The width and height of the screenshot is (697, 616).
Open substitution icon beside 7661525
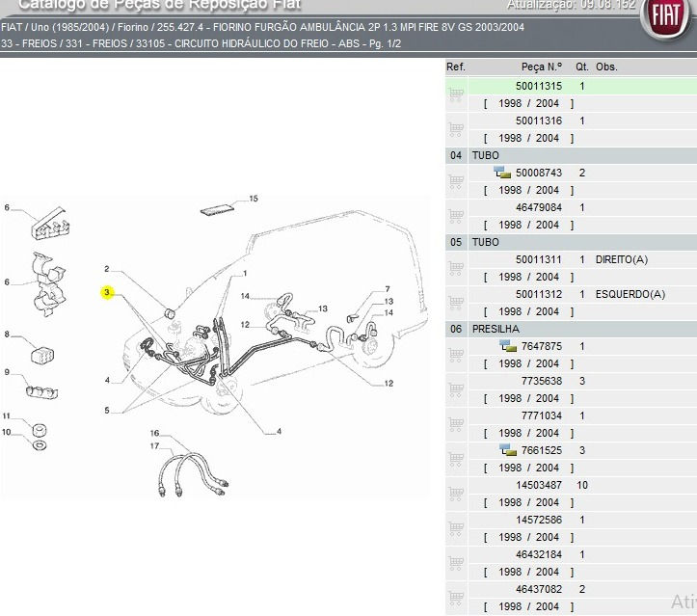pos(508,450)
